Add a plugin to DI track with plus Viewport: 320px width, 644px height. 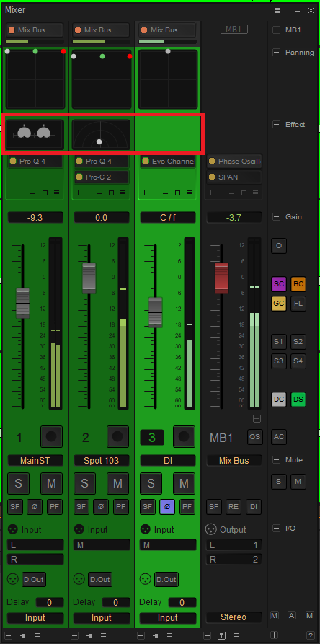(144, 193)
